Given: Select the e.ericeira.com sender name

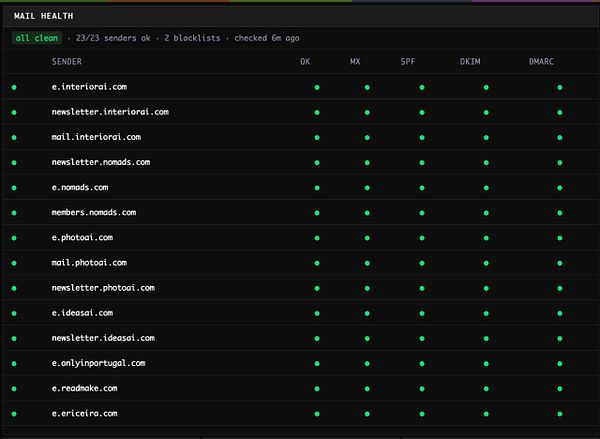Looking at the screenshot, I should [85, 413].
